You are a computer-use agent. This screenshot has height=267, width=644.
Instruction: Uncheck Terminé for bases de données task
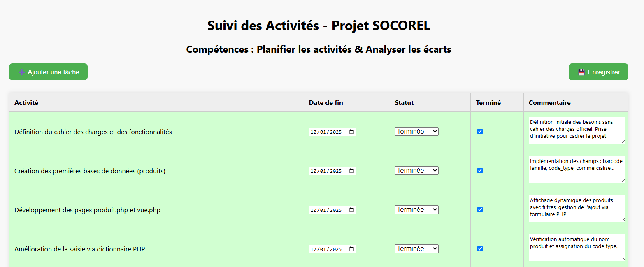[x=480, y=171]
